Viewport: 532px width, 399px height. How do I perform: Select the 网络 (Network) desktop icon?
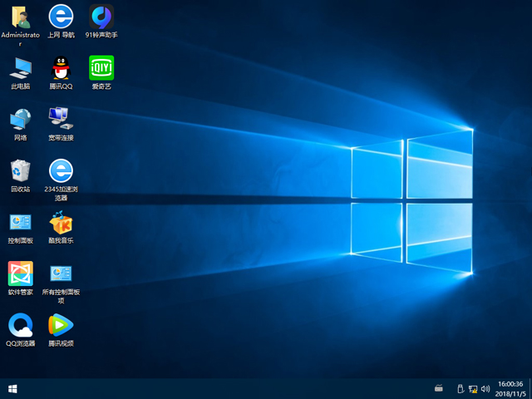[20, 120]
